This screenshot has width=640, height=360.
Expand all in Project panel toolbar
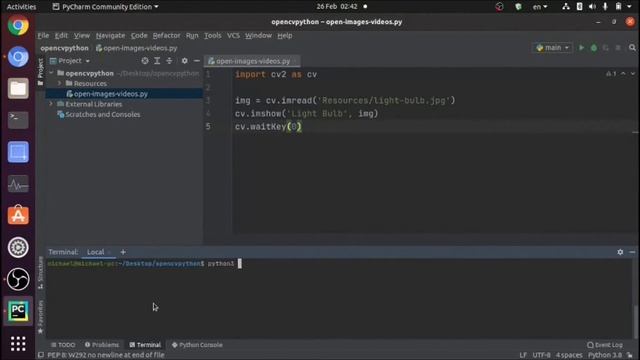coord(157,61)
